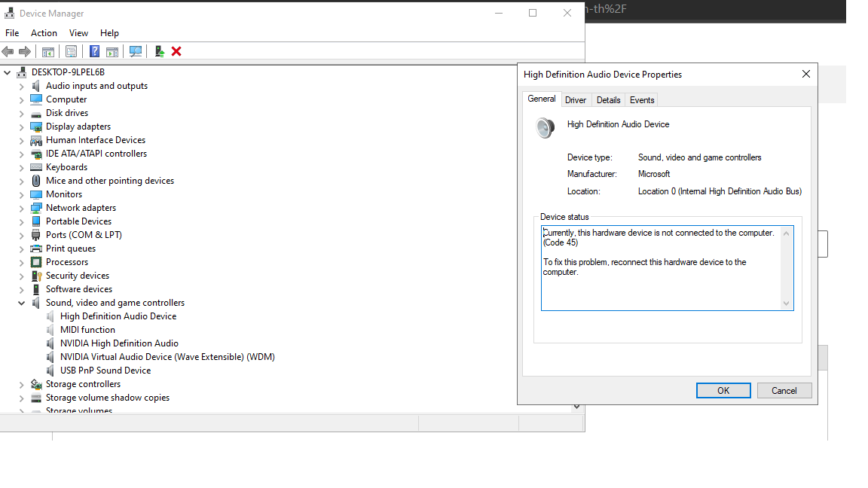Open the View menu

[x=78, y=33]
